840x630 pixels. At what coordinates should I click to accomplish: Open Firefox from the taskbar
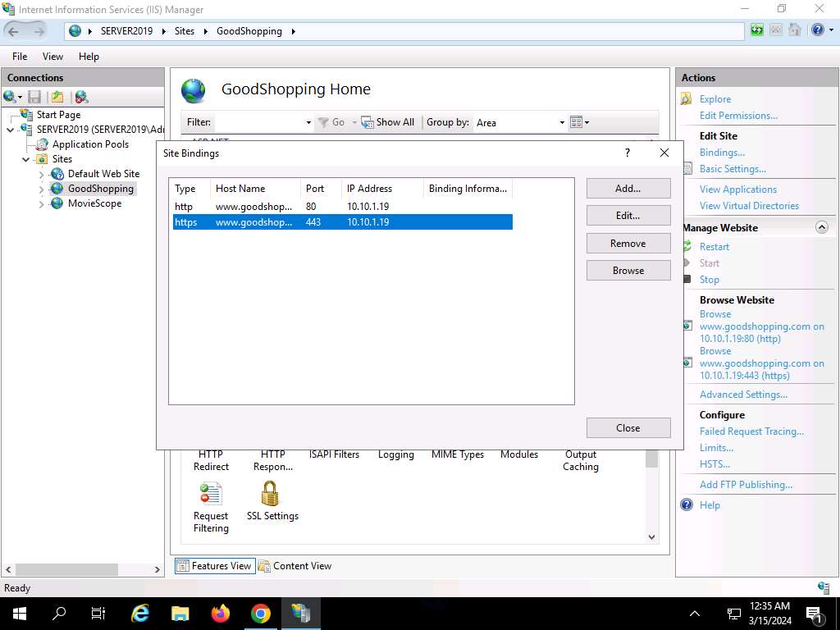click(x=220, y=613)
